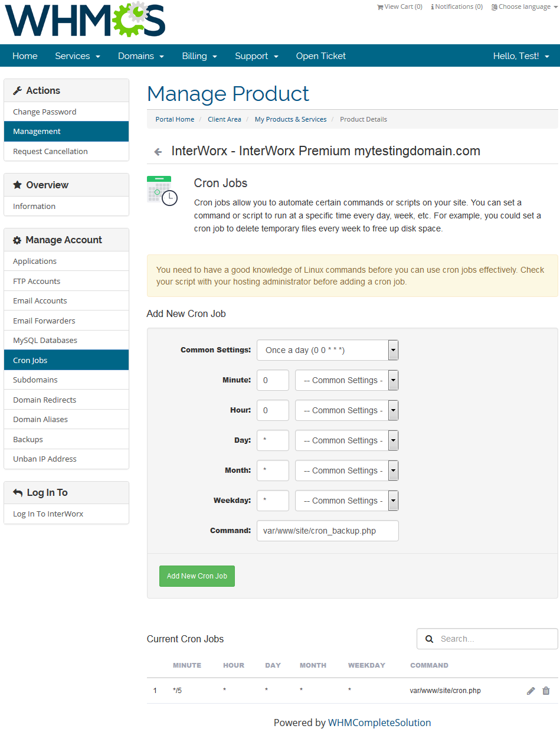Open the Day common settings dropdown
Screen dimensions: 560x732
click(346, 440)
